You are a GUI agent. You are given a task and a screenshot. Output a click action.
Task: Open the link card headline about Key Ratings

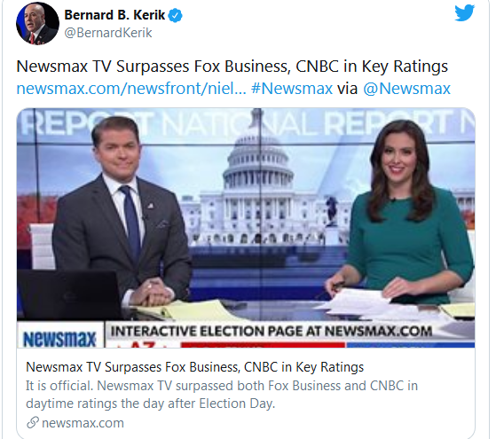click(195, 367)
